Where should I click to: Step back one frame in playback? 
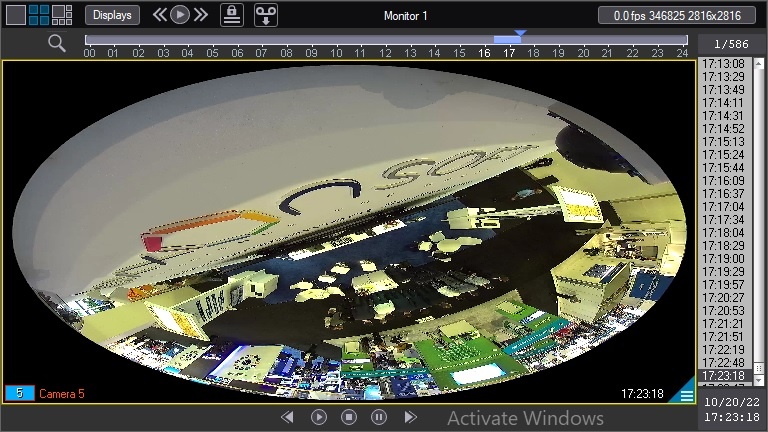pyautogui.click(x=288, y=417)
